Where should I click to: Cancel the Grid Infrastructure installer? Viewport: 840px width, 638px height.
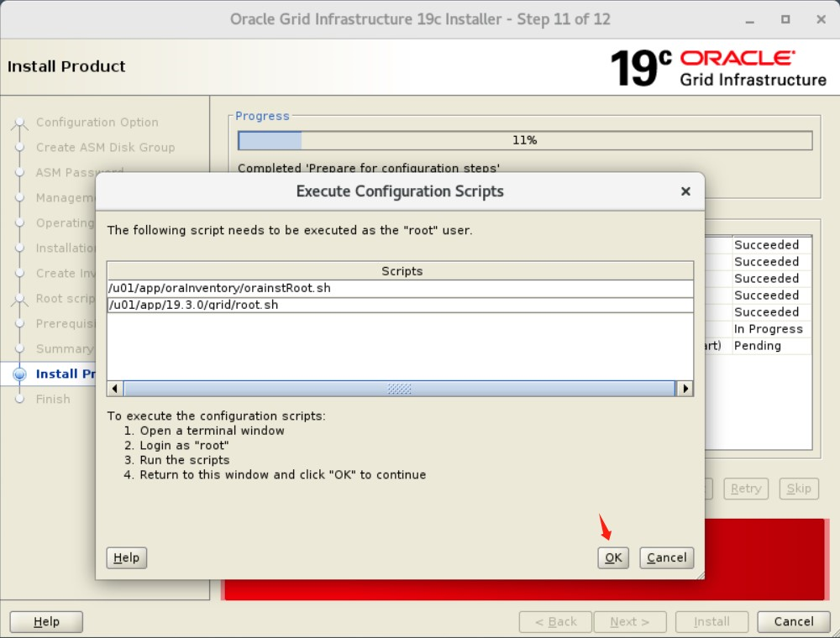[x=794, y=621]
